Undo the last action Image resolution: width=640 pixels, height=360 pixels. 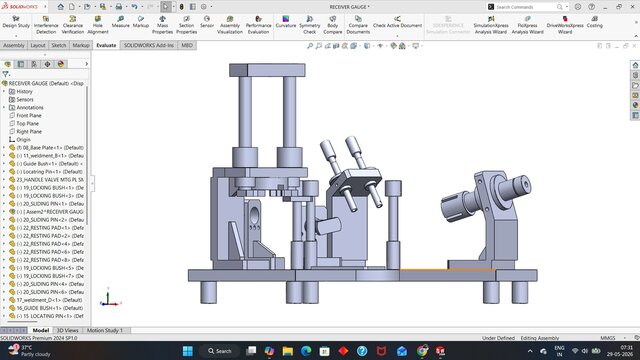(134, 7)
